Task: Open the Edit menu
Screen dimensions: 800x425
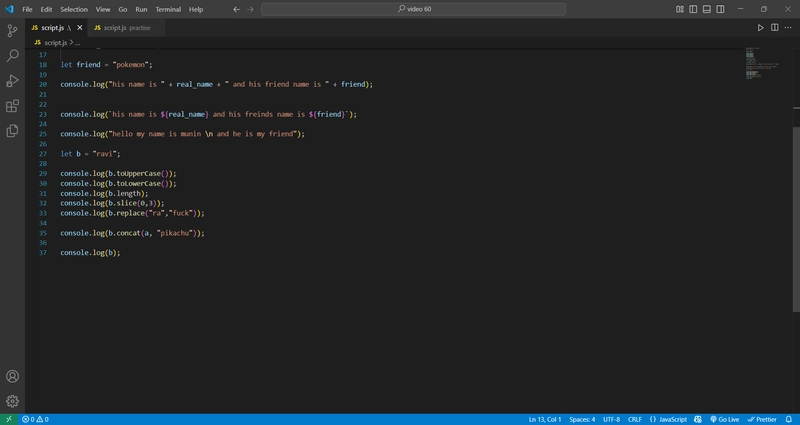Action: [x=46, y=9]
